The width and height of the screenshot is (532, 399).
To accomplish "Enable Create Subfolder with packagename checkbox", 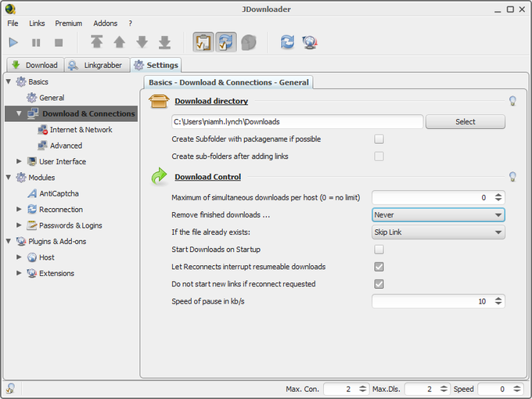I will point(379,139).
